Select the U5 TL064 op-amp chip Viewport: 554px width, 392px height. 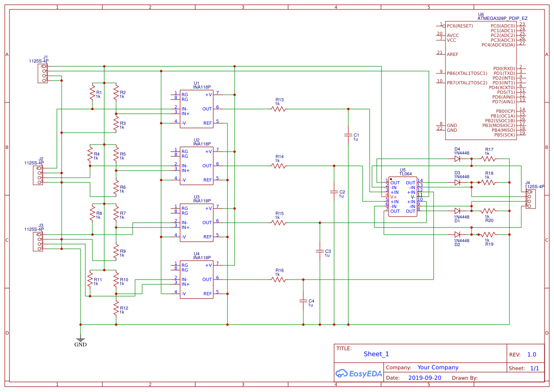[x=403, y=197]
